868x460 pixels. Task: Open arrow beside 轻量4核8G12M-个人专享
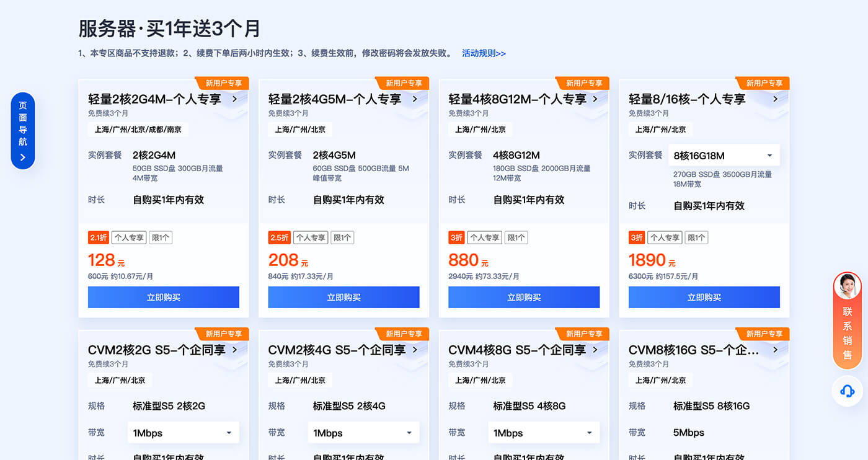pos(595,99)
